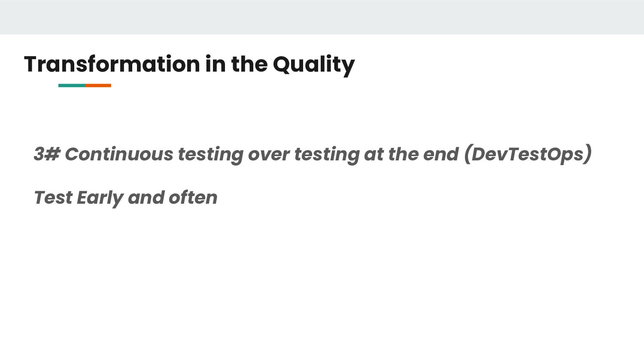Click the word 'often' in second line

[193, 197]
